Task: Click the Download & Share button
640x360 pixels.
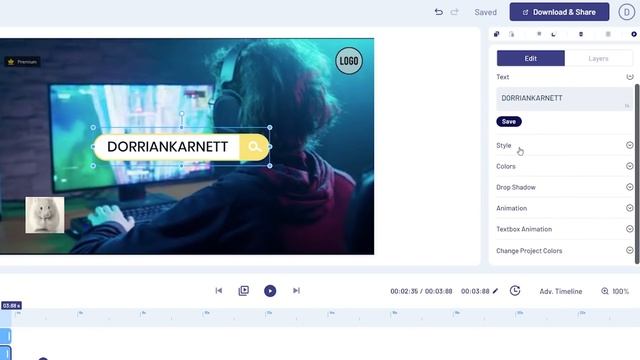Action: click(x=559, y=12)
